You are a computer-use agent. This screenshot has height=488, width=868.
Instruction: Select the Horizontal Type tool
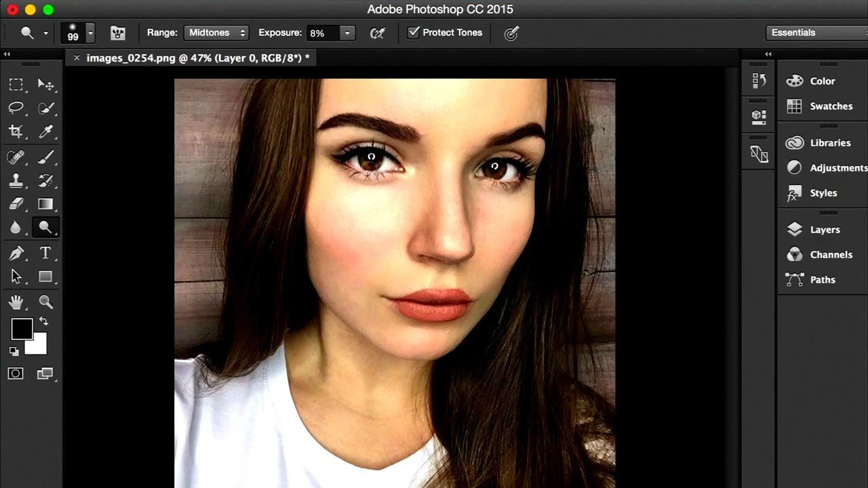(45, 253)
